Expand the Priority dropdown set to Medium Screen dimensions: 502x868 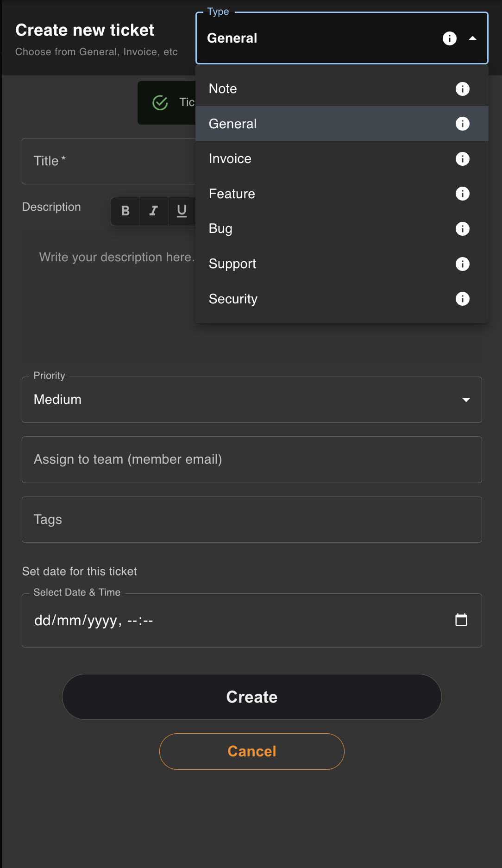[252, 400]
